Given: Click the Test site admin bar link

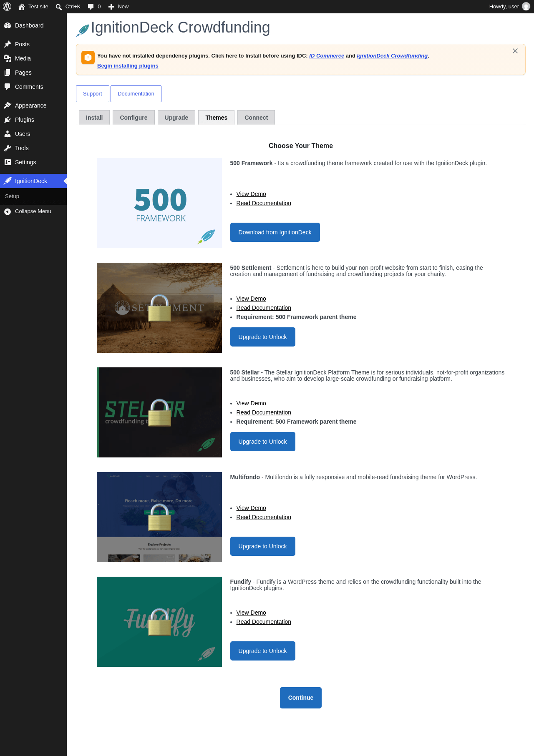Looking at the screenshot, I should point(33,7).
